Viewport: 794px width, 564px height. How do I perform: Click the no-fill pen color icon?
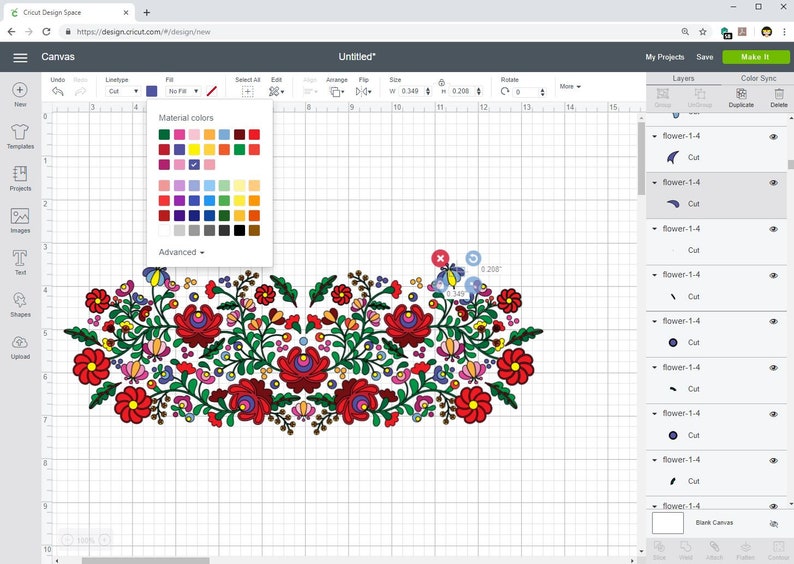(x=212, y=91)
